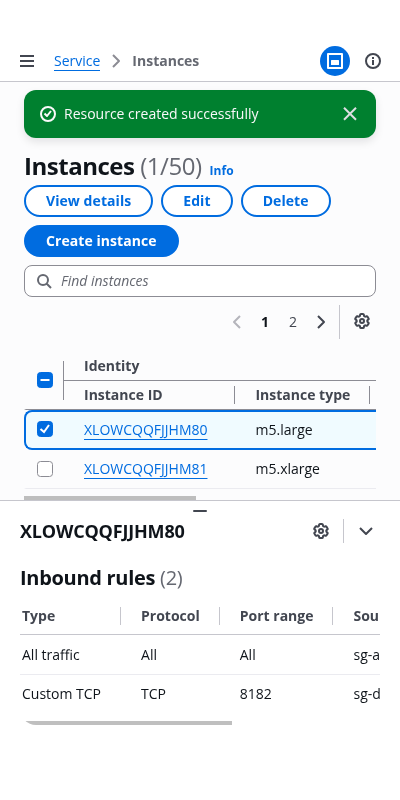Go to next page arrow
The image size is (400, 800).
coord(321,322)
